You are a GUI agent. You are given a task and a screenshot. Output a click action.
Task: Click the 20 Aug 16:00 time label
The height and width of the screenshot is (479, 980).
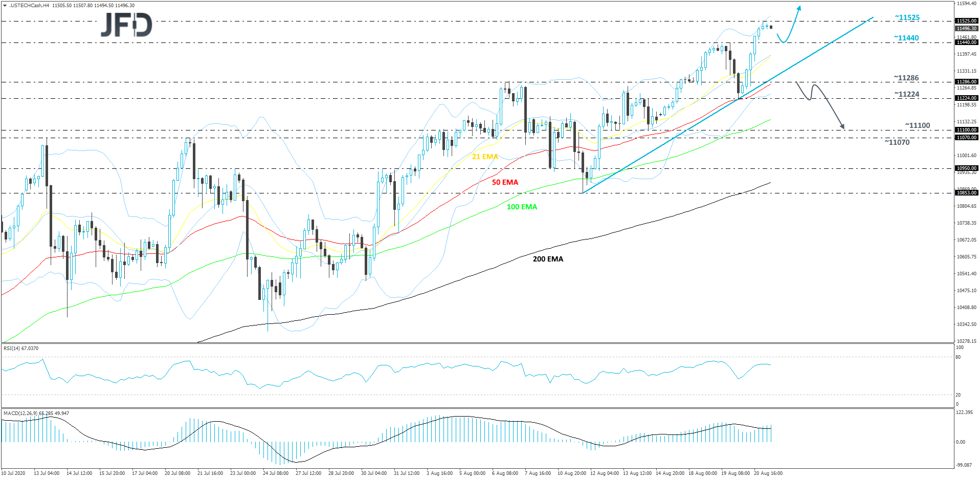click(768, 473)
